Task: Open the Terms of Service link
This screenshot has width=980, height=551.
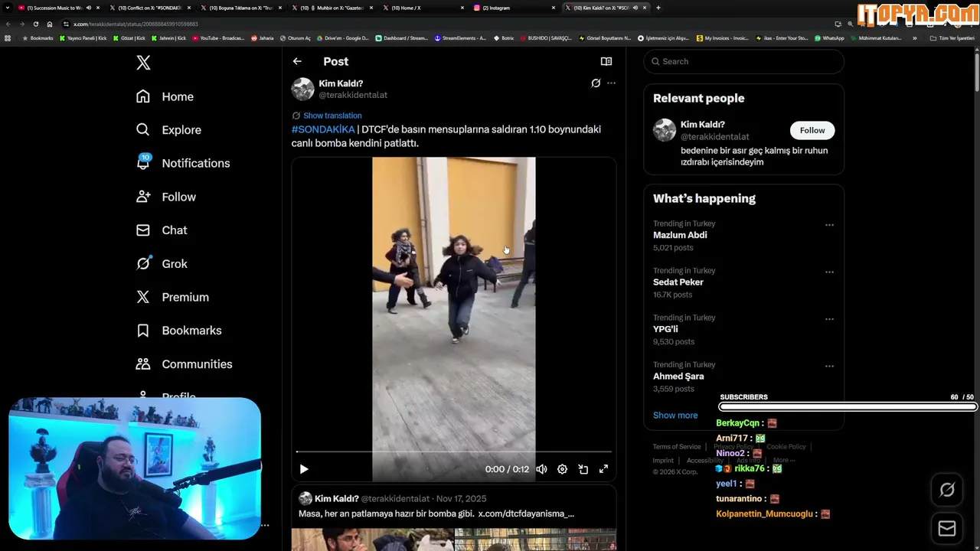Action: [x=677, y=447]
